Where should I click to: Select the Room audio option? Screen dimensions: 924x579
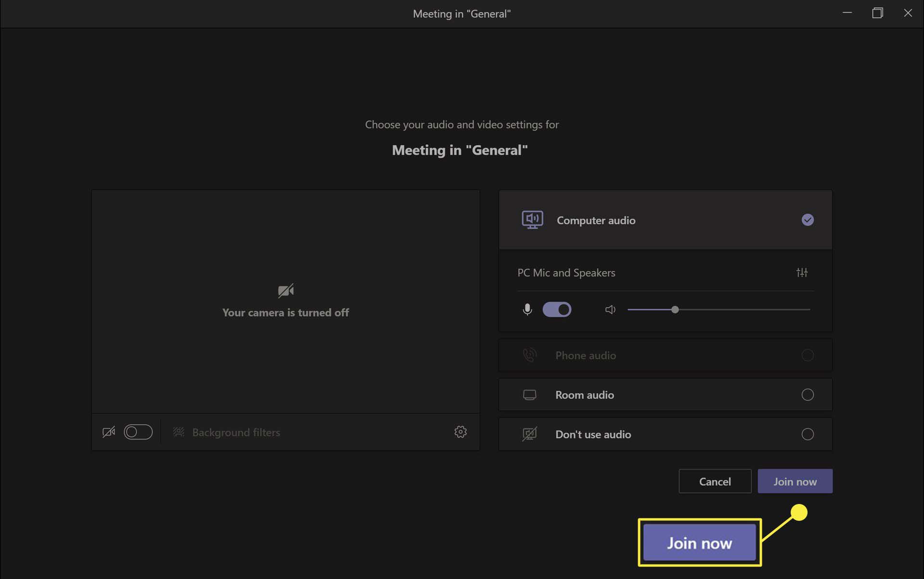click(x=807, y=394)
